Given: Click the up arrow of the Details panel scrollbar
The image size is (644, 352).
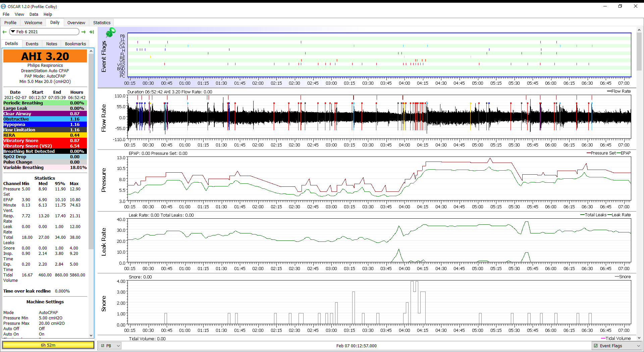Looking at the screenshot, I should point(91,51).
